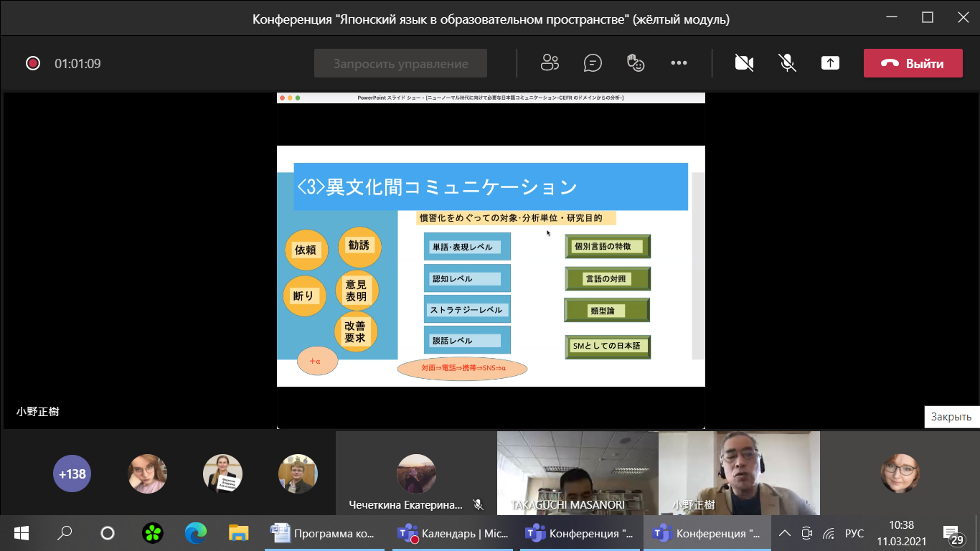
Task: Click the Выйти leave button
Action: [913, 63]
